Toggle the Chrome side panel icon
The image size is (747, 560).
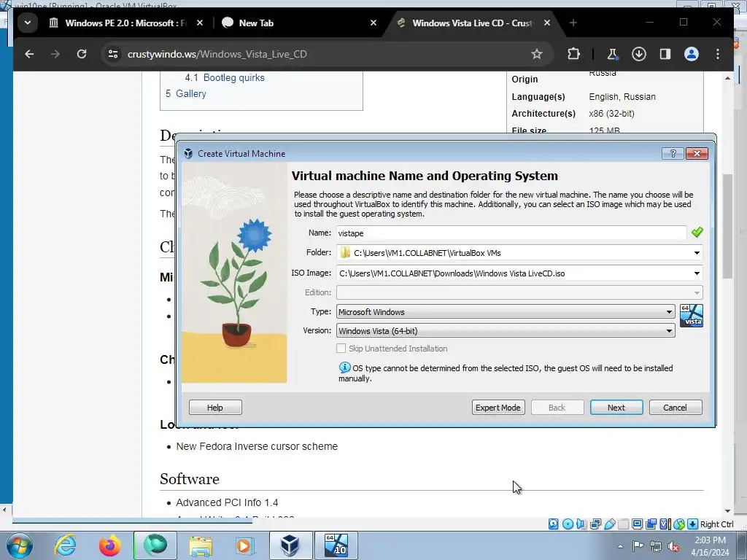click(x=665, y=54)
